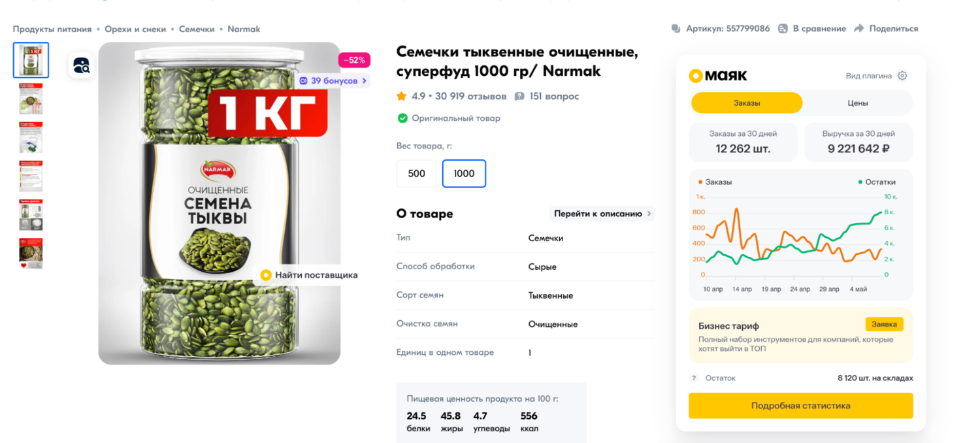This screenshot has width=980, height=443.
Task: Click the Артикул copy icon
Action: 676,29
